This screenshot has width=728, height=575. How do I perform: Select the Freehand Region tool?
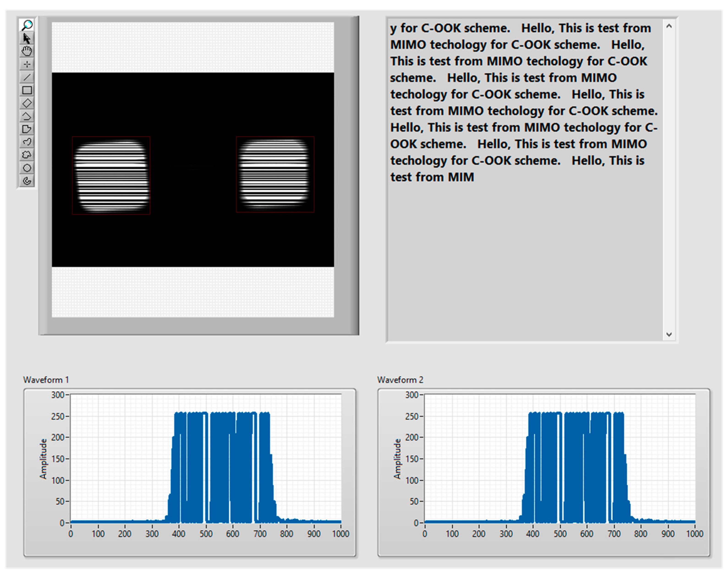(x=27, y=155)
